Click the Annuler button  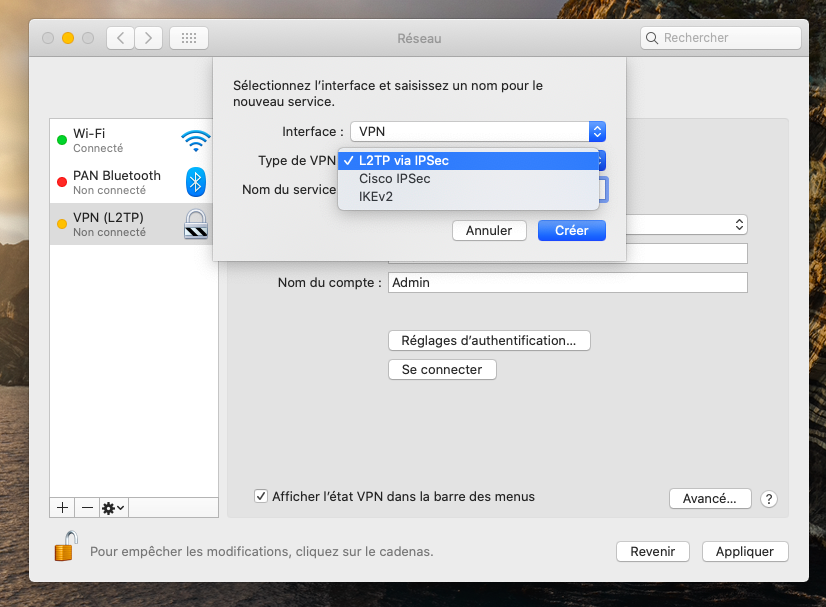(489, 230)
